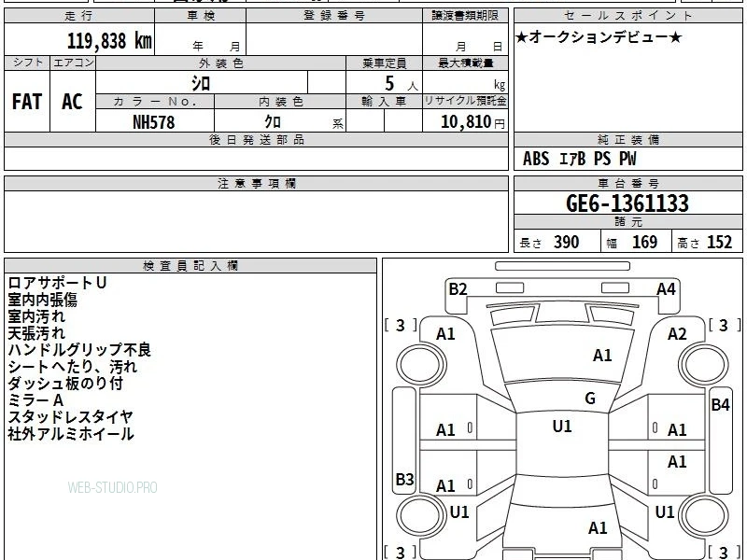Click the 後日発送部品 section header

tap(256, 140)
